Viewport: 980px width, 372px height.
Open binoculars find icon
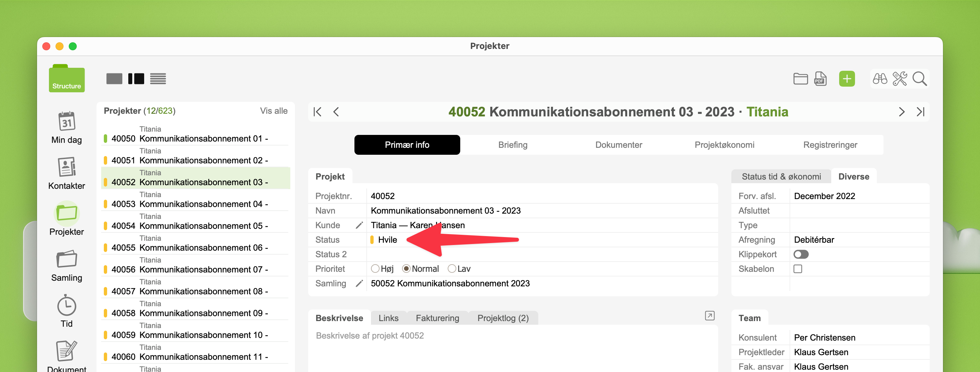tap(879, 79)
